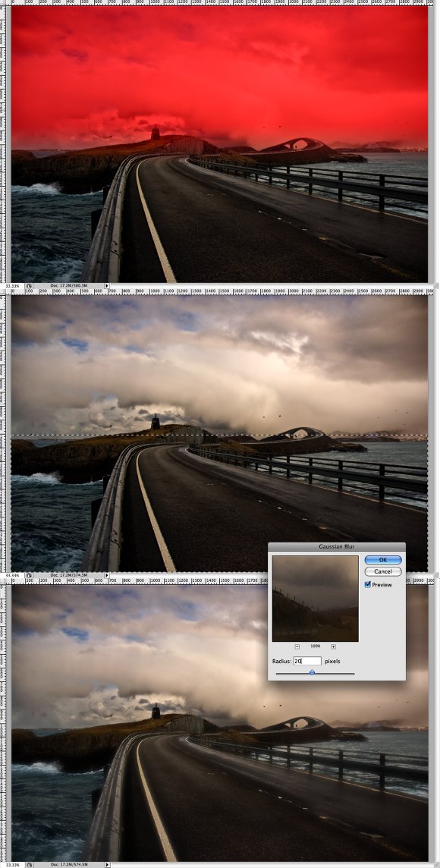Click the 33.33% zoom field under red-sky image
Screen dimensions: 440x868
point(12,287)
